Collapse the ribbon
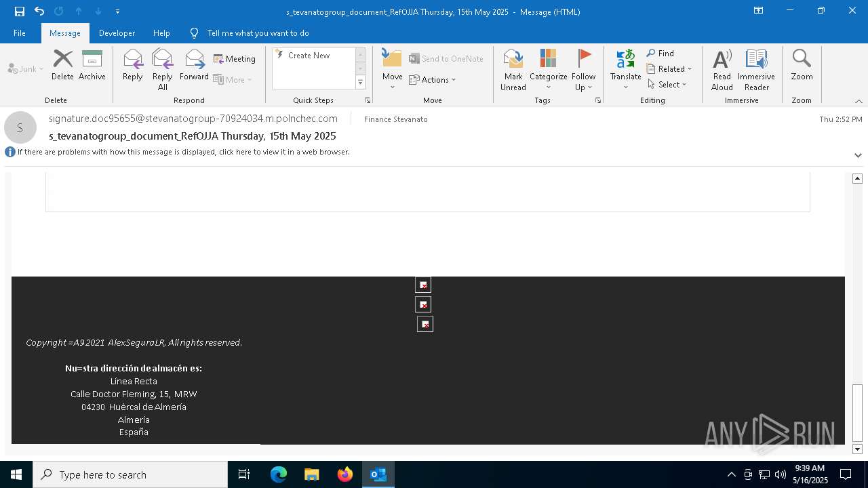Viewport: 868px width, 488px height. 859,101
